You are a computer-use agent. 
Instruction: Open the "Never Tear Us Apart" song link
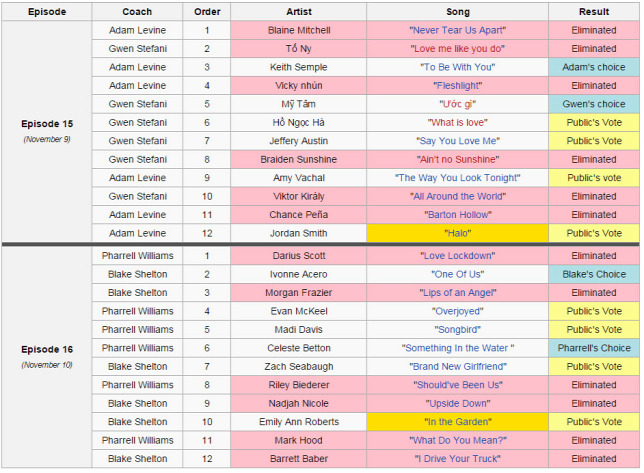pos(458,30)
